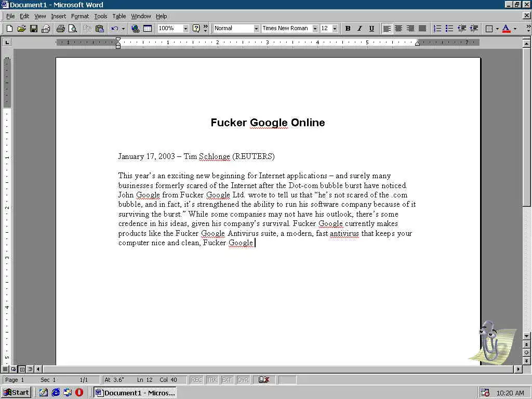Insert a hyperlink with globe icon
Viewport: 532px width, 399px height.
click(x=136, y=29)
